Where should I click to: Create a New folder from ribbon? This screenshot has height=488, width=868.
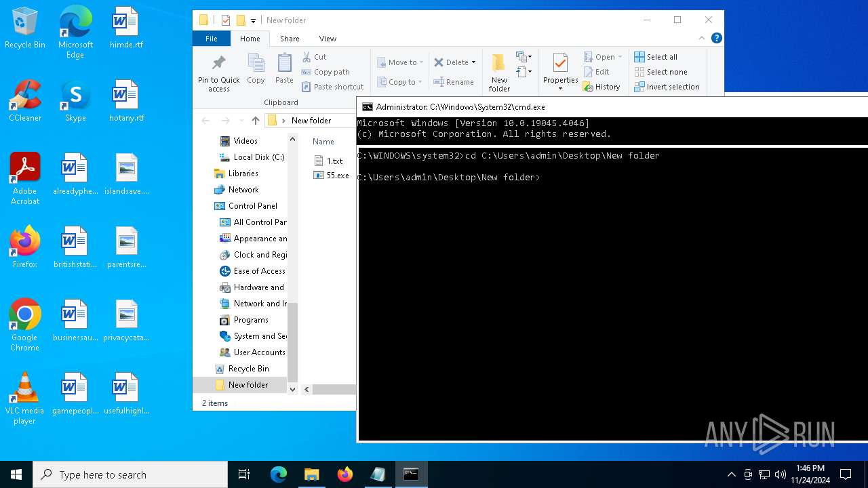[x=499, y=73]
